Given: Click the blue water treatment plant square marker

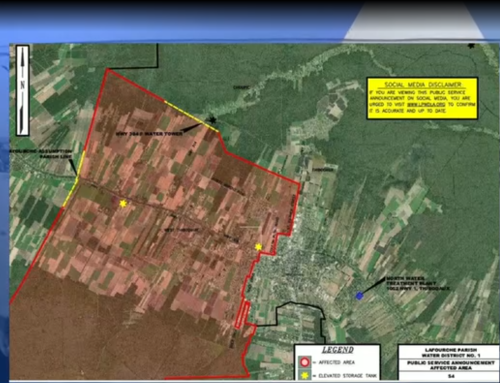Looking at the screenshot, I should tap(359, 296).
